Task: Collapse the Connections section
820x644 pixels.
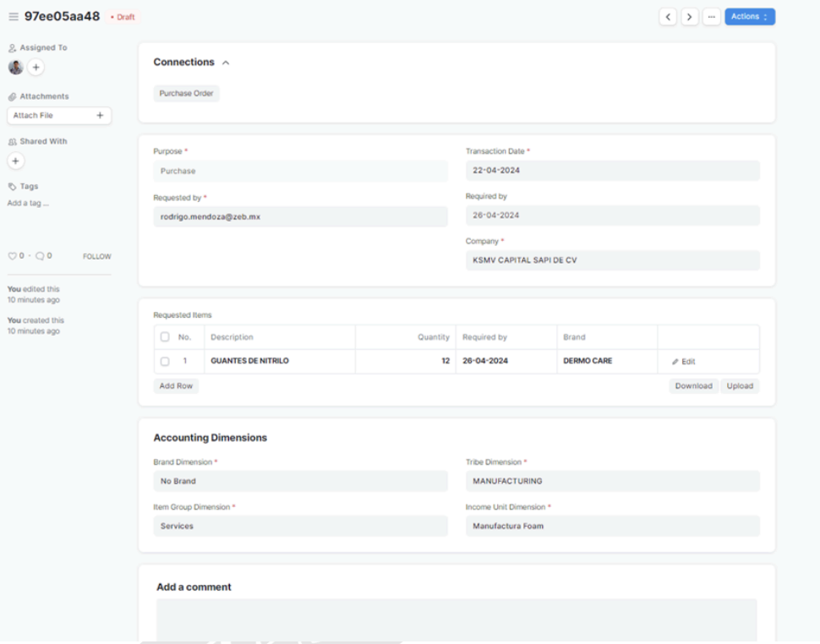Action: [226, 63]
